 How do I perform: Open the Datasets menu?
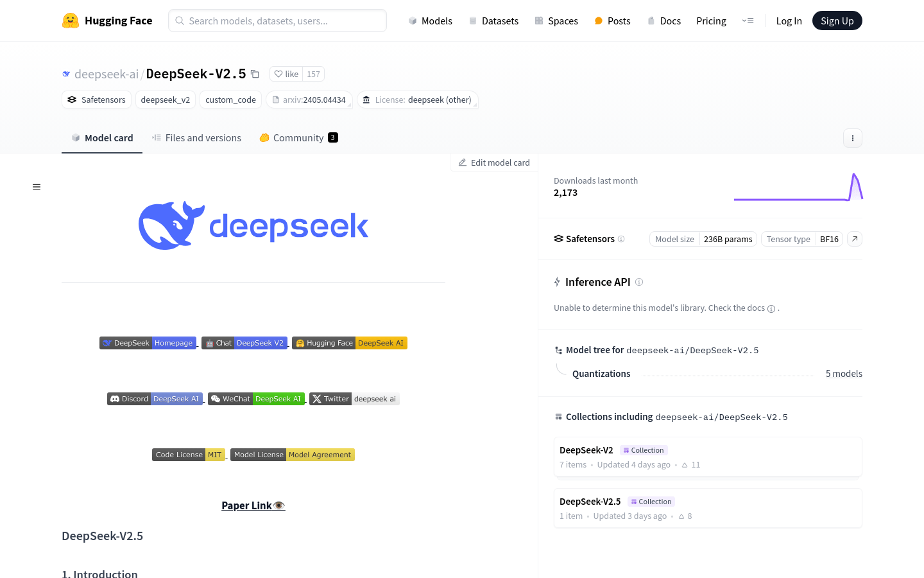pos(493,21)
